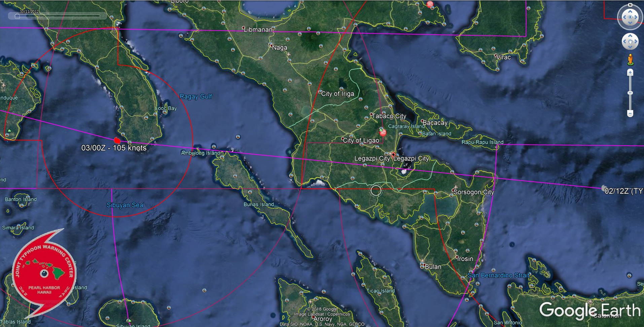644x327 pixels.
Task: Zoom out with the bottom minus button
Action: [x=630, y=114]
